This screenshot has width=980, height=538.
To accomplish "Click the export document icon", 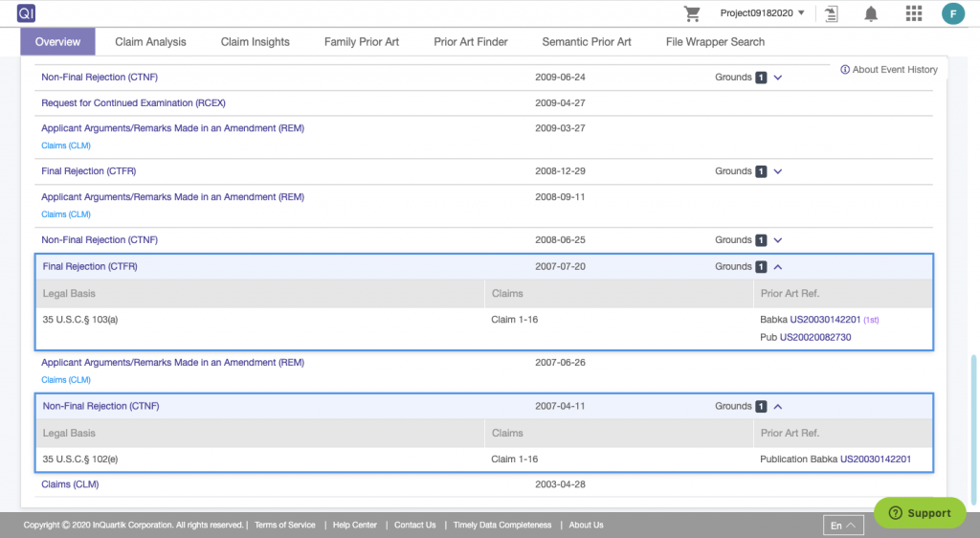I will (831, 13).
